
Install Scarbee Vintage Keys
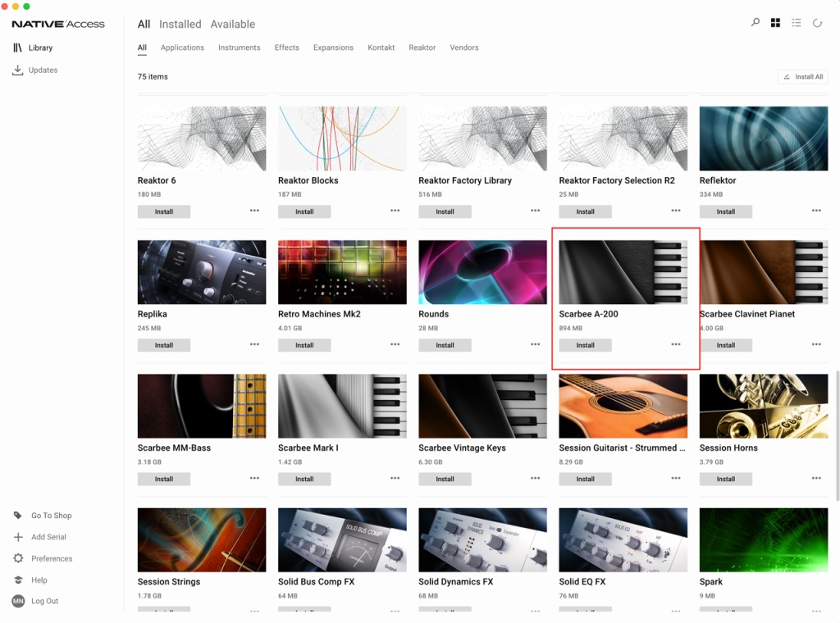click(x=445, y=479)
